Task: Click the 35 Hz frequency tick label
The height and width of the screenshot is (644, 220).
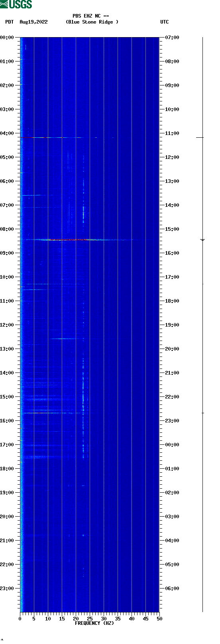Action: (118, 619)
